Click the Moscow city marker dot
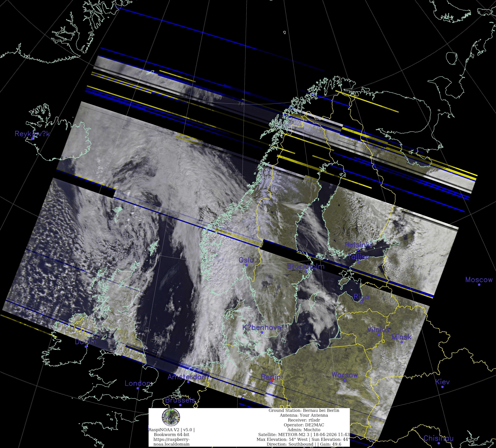This screenshot has height=448, width=496. pos(479,285)
